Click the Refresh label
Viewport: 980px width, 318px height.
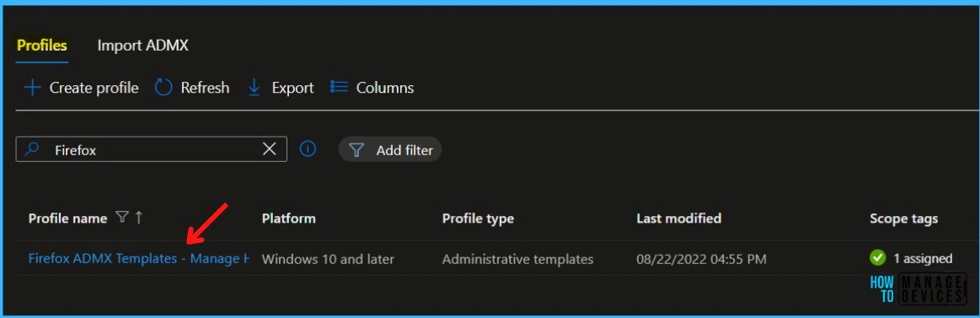coord(205,89)
